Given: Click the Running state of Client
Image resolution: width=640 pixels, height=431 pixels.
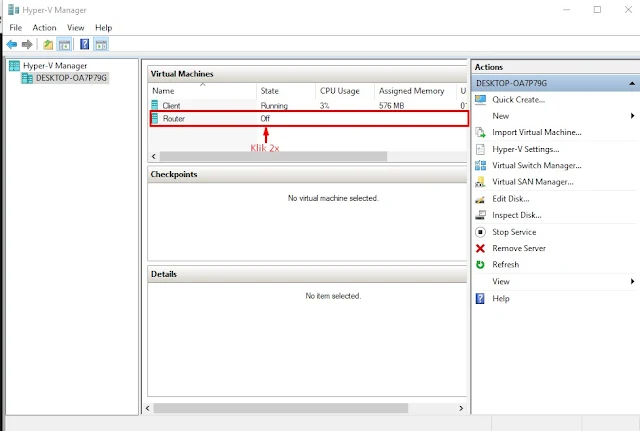Looking at the screenshot, I should [274, 106].
